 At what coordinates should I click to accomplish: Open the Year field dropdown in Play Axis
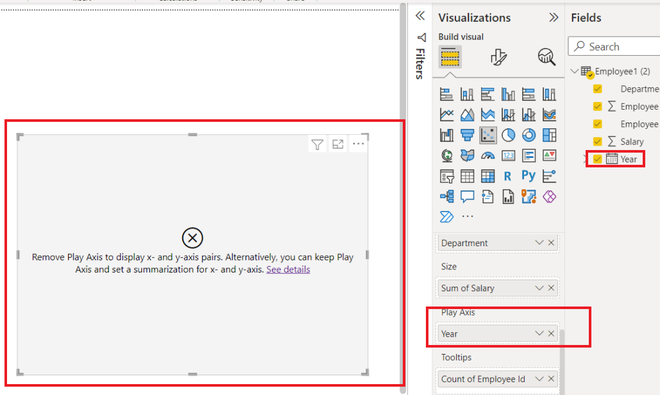(x=539, y=334)
